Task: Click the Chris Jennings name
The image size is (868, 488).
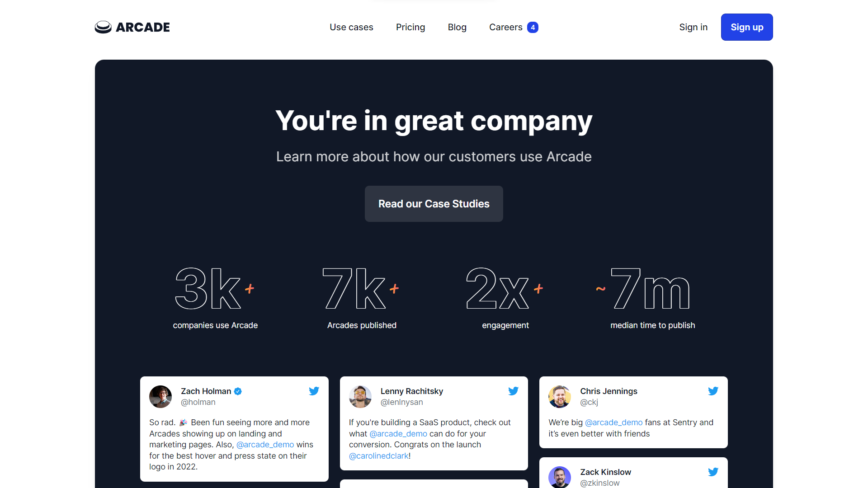Action: point(609,391)
